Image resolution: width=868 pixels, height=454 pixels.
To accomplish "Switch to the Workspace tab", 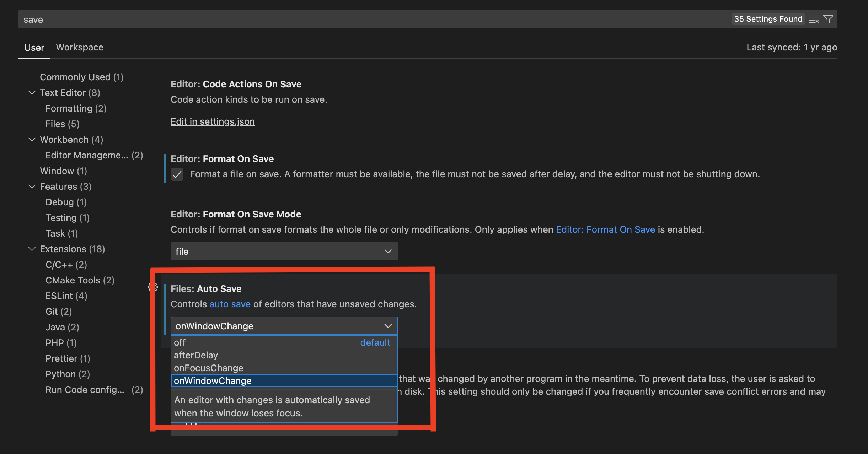I will (79, 47).
